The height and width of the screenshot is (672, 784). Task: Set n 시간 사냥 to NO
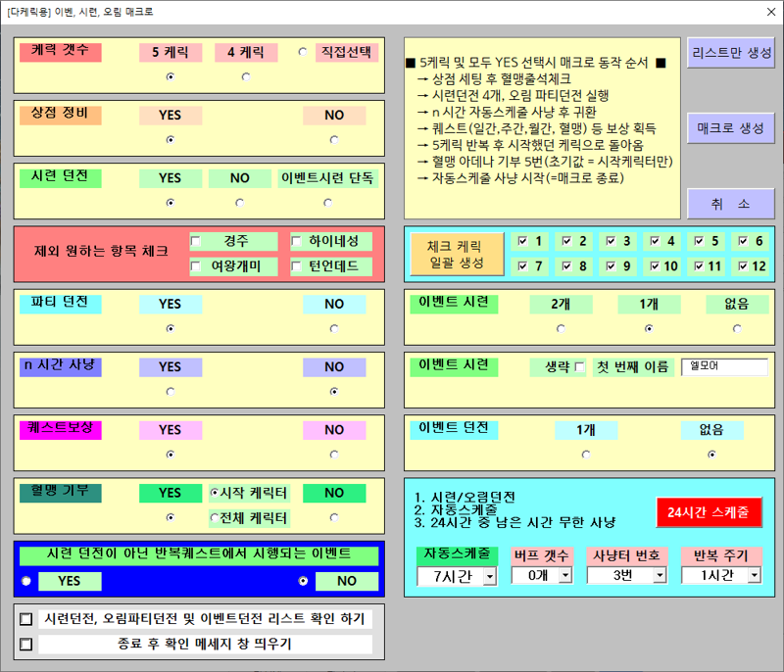(334, 392)
